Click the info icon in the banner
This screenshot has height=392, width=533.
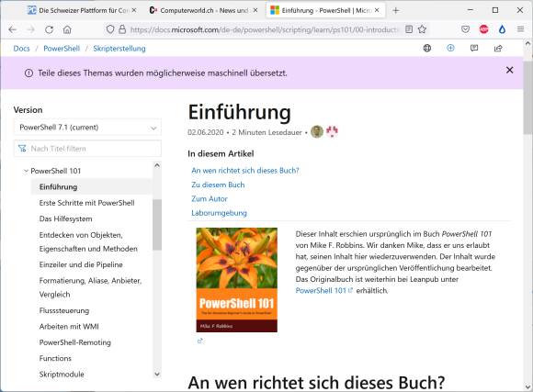pyautogui.click(x=28, y=73)
